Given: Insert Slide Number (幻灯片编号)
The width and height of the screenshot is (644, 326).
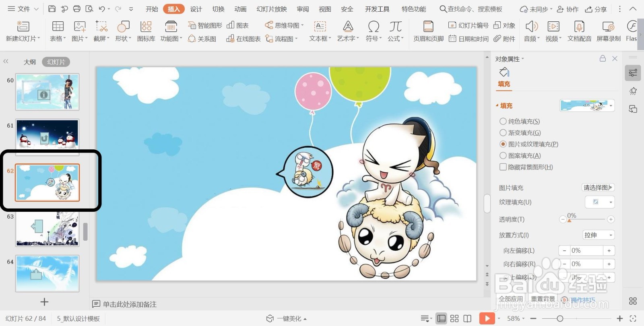Looking at the screenshot, I should pyautogui.click(x=468, y=25).
